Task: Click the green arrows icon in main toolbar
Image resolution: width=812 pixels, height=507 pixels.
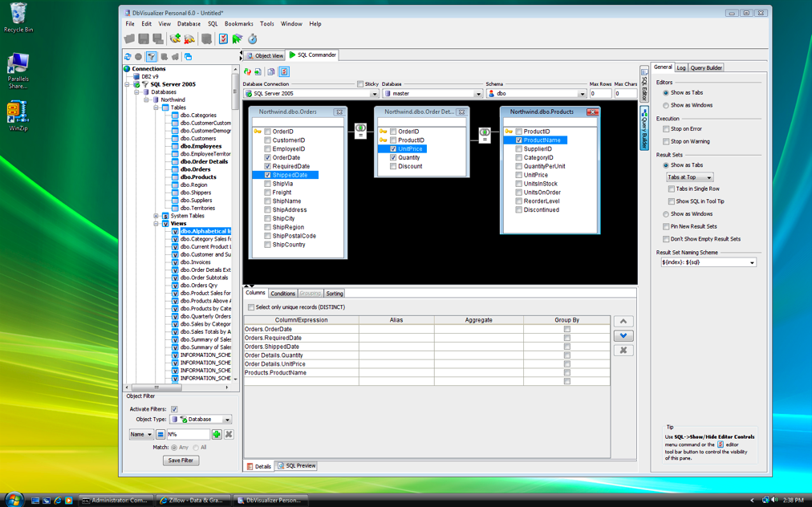Action: [x=238, y=39]
